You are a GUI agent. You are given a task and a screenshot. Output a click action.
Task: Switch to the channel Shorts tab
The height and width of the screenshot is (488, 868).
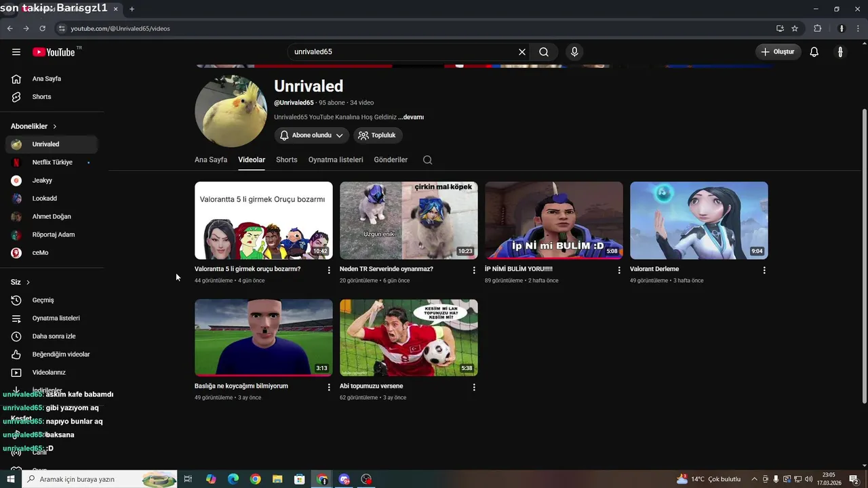287,160
